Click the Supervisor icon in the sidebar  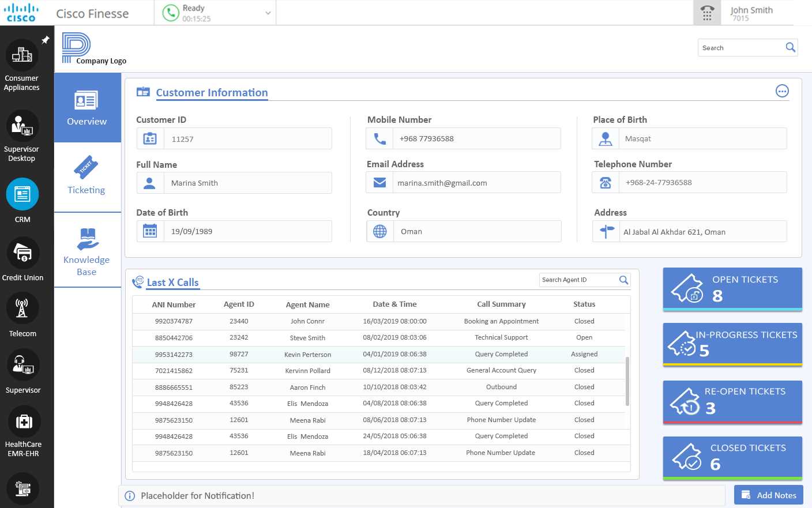[x=22, y=364]
